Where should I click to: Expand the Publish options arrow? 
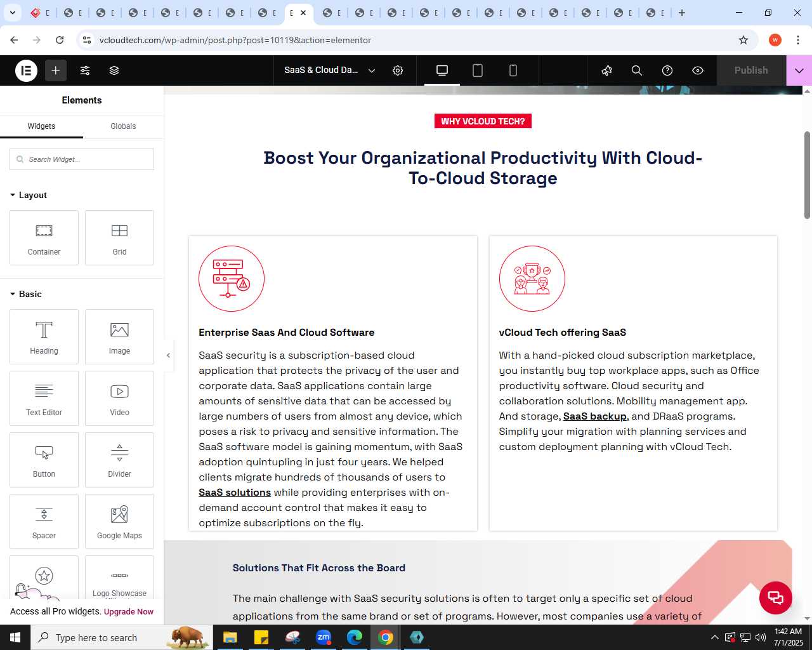(799, 70)
